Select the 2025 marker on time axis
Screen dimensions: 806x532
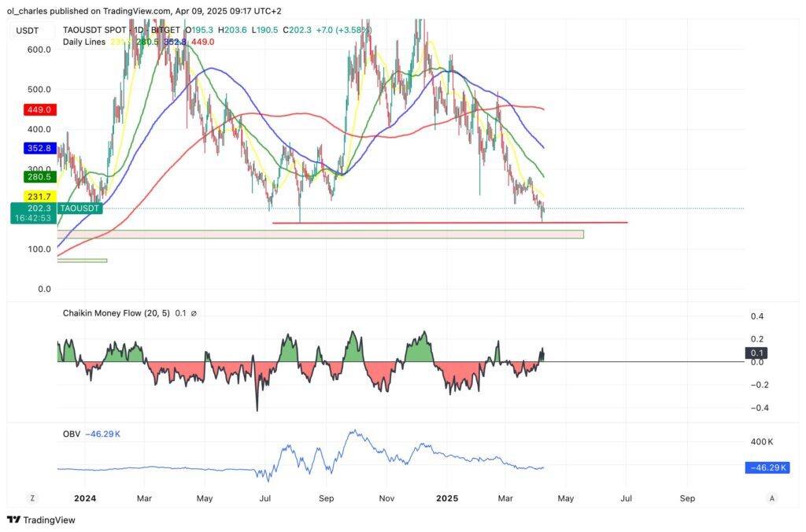[x=446, y=498]
